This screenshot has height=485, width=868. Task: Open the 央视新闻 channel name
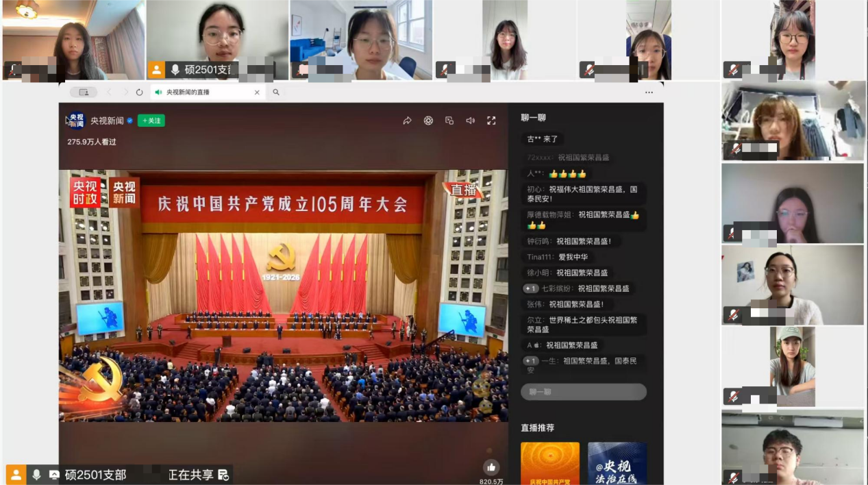(x=107, y=121)
